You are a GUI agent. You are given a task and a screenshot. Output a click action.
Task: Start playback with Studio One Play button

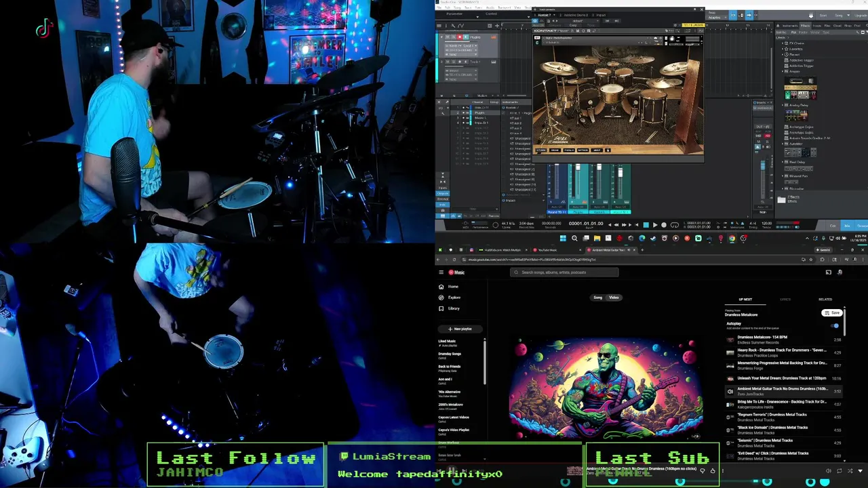pyautogui.click(x=655, y=224)
